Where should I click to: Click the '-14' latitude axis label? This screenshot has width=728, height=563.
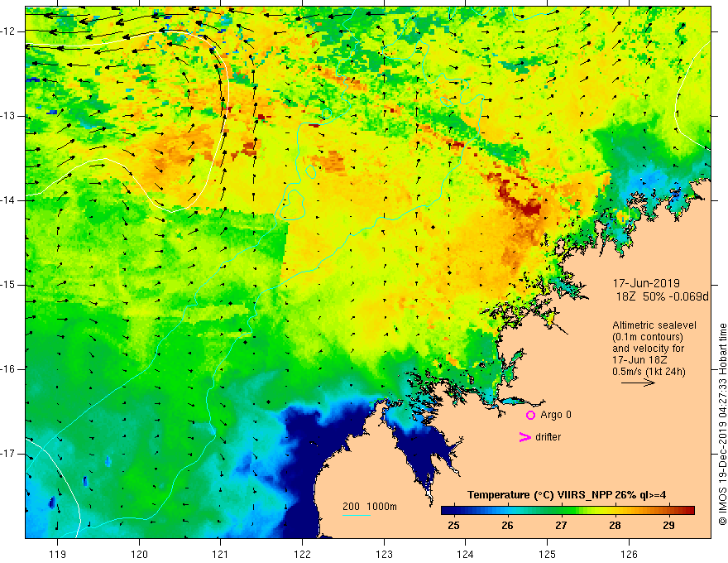coord(8,200)
